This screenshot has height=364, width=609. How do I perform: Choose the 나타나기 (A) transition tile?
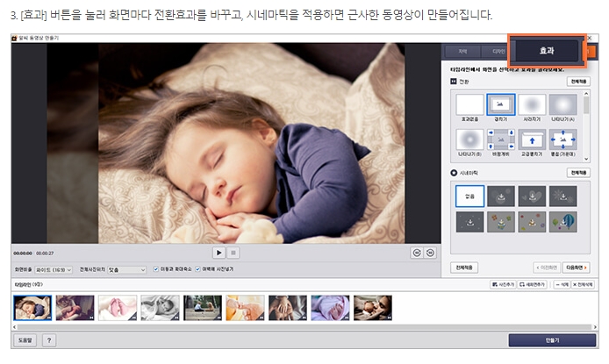pos(562,104)
